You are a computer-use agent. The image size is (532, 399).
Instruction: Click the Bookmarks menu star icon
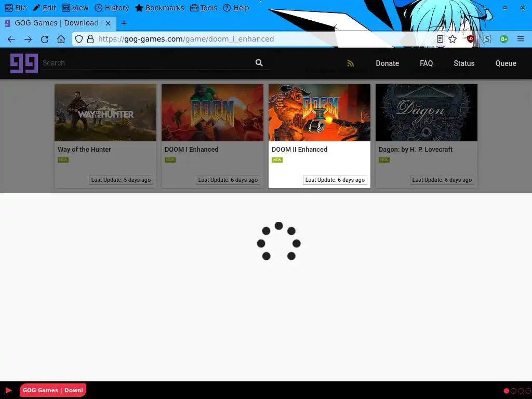[x=139, y=8]
